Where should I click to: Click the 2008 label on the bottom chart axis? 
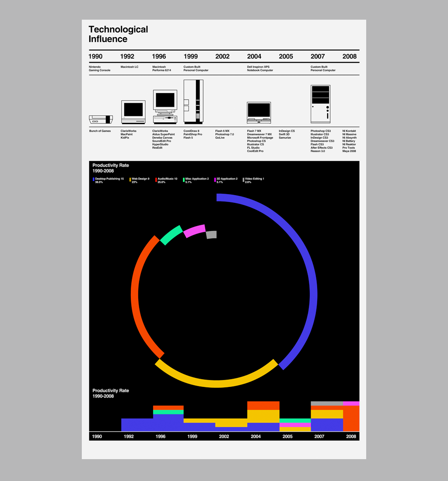pyautogui.click(x=351, y=436)
